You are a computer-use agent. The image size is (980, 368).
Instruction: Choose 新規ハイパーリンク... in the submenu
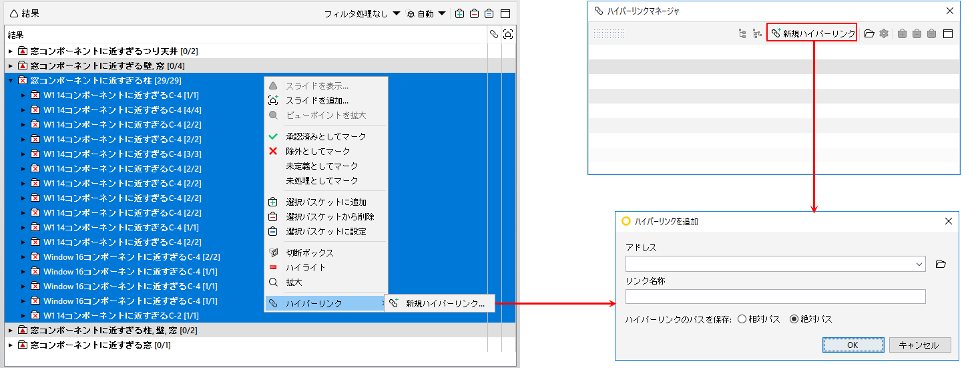click(440, 303)
